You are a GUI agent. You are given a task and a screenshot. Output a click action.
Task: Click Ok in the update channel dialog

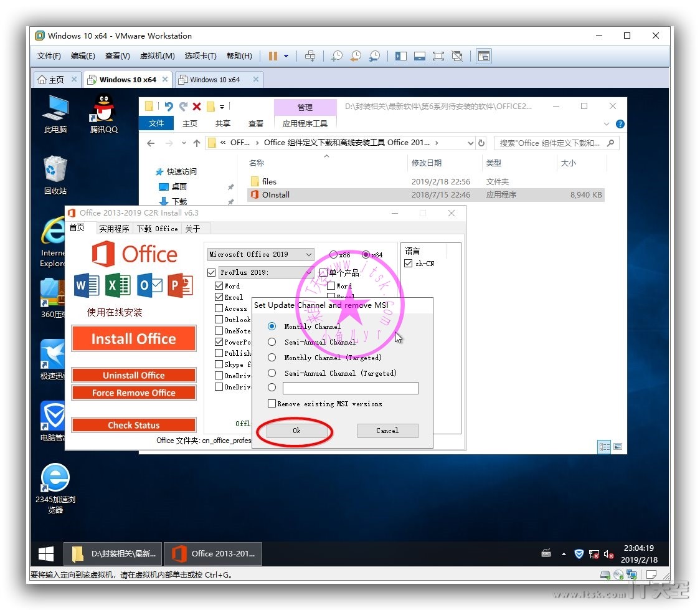296,431
